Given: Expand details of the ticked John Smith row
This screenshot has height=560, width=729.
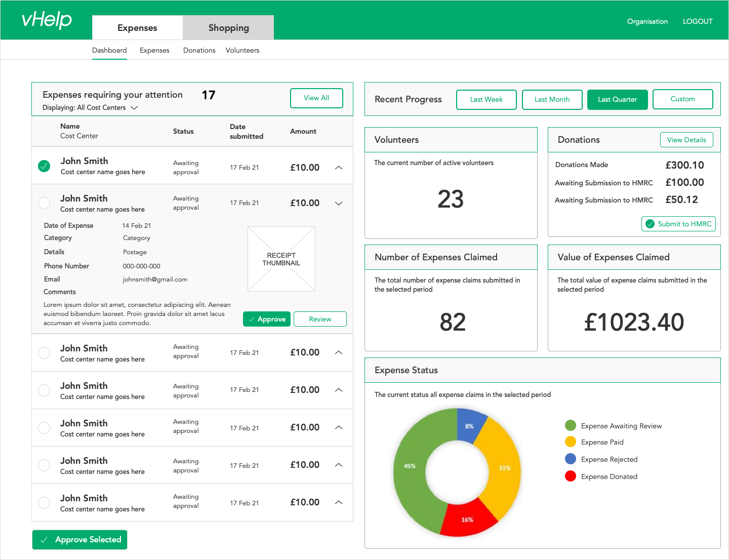Looking at the screenshot, I should pos(339,168).
